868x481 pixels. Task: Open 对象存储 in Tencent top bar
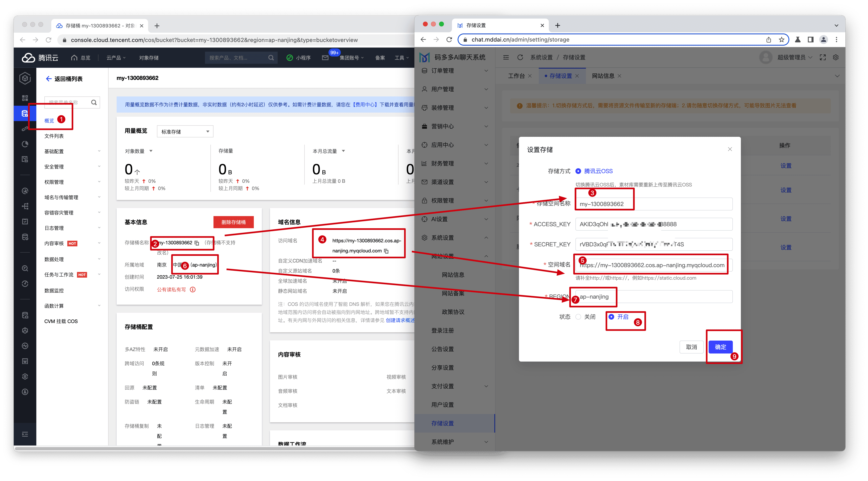click(x=149, y=58)
